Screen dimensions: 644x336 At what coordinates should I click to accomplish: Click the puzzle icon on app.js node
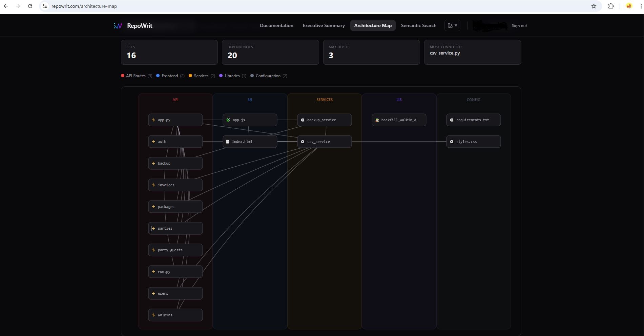[x=228, y=120]
